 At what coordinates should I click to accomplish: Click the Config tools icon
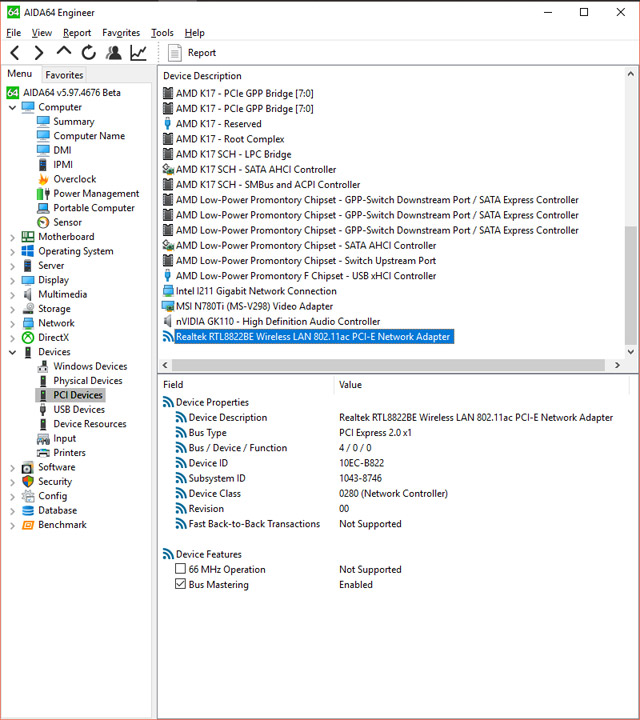(x=28, y=496)
